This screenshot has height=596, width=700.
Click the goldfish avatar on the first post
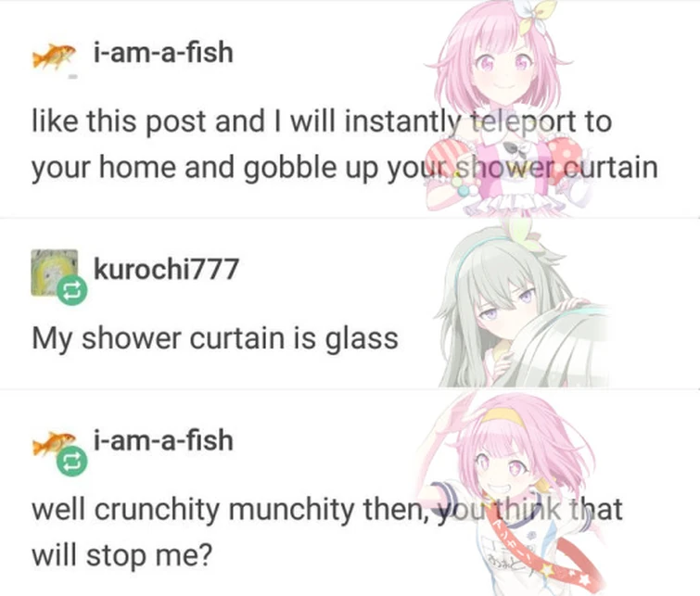[x=54, y=57]
